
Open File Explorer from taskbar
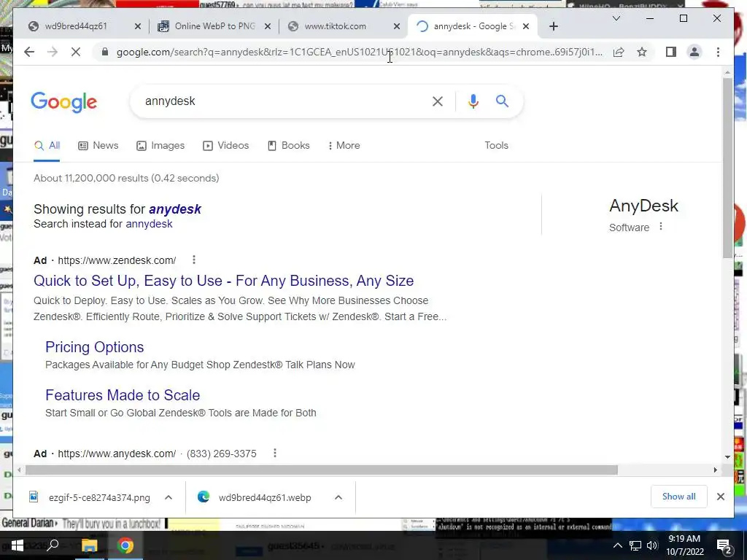pos(89,545)
